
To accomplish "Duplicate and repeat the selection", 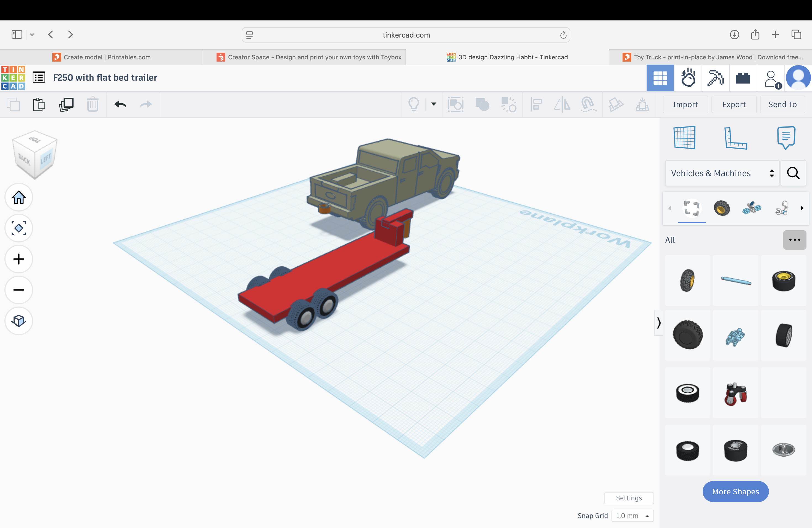I will [x=66, y=104].
